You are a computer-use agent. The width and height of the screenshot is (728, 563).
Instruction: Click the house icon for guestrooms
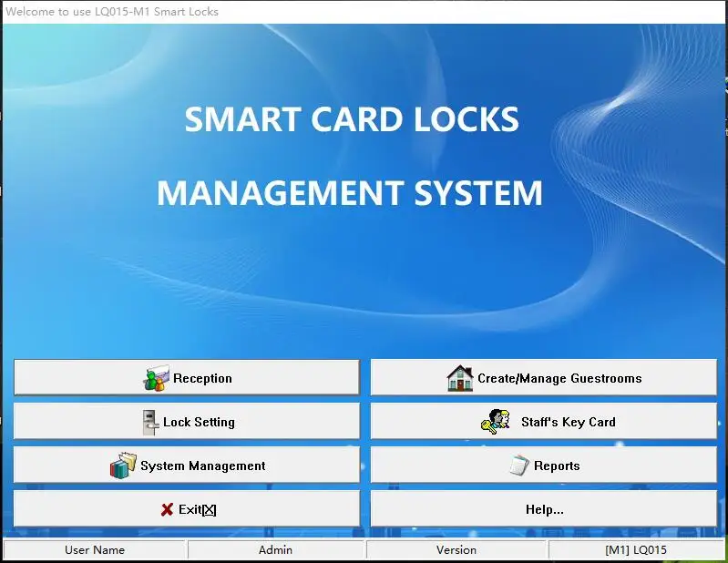(x=460, y=378)
